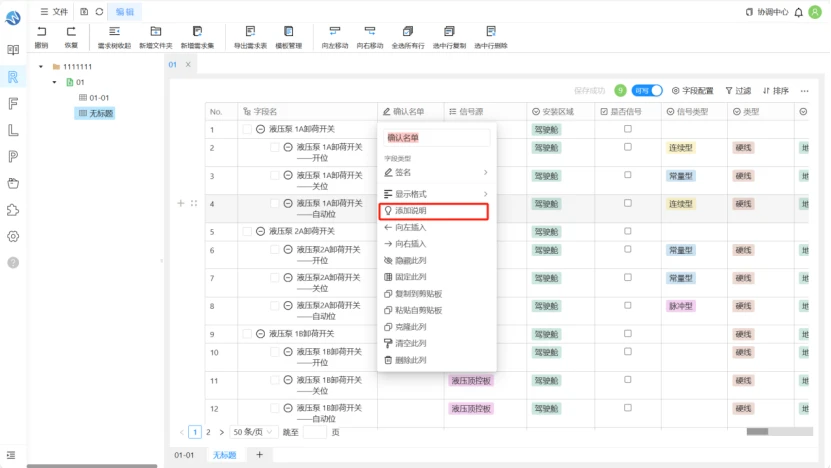Go to page 2 in pagination

[208, 432]
